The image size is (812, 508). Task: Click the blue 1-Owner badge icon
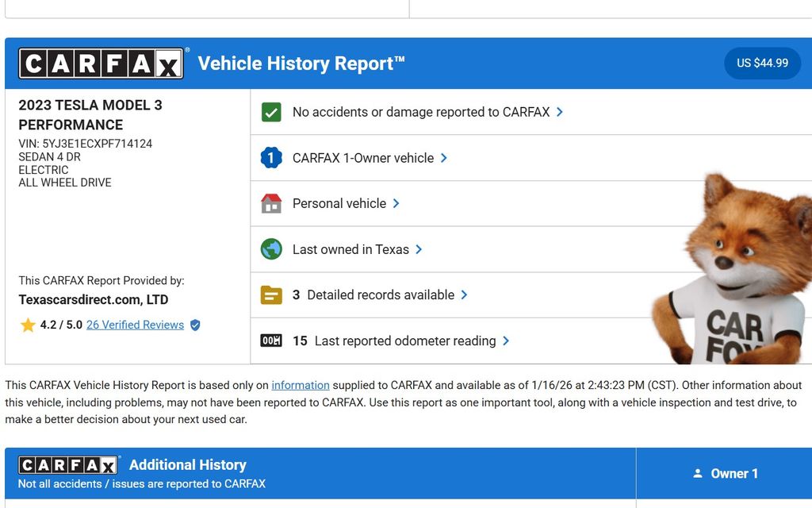271,158
